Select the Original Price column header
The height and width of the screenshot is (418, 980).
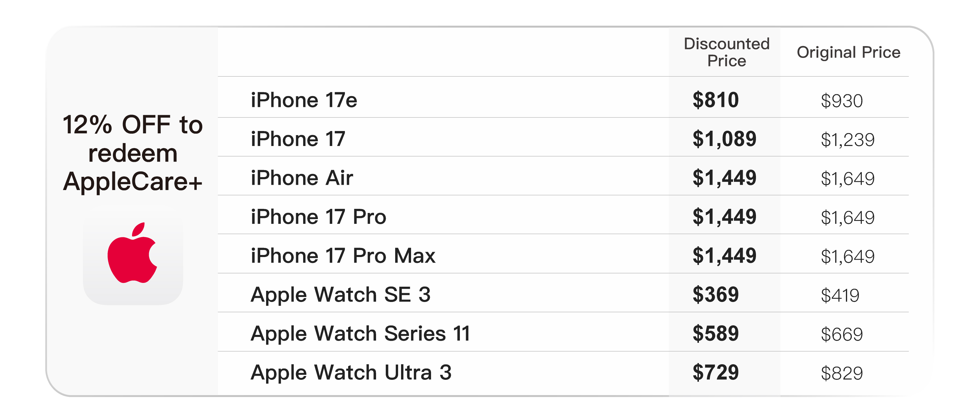[848, 52]
